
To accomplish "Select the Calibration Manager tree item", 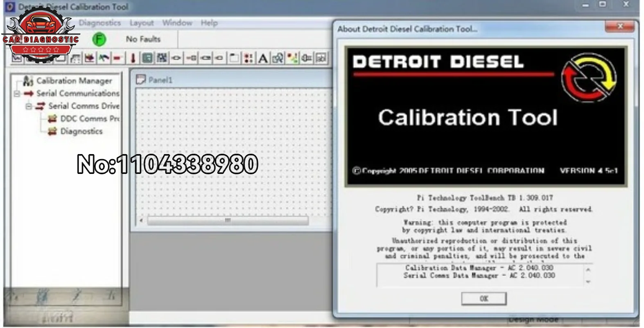I will point(74,81).
